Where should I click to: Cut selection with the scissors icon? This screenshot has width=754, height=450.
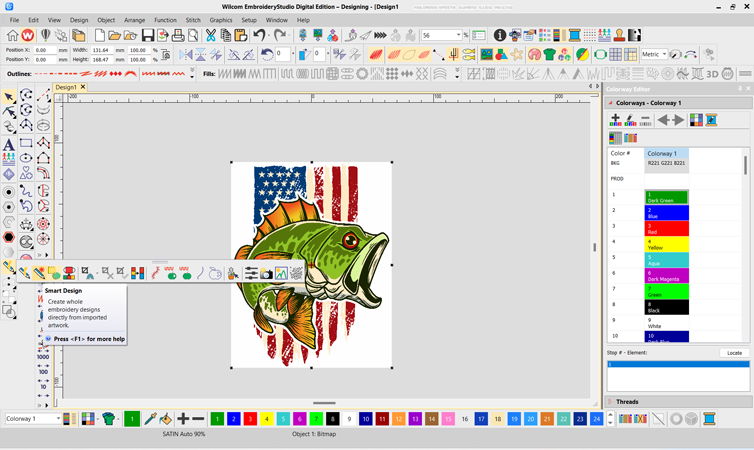click(x=211, y=35)
